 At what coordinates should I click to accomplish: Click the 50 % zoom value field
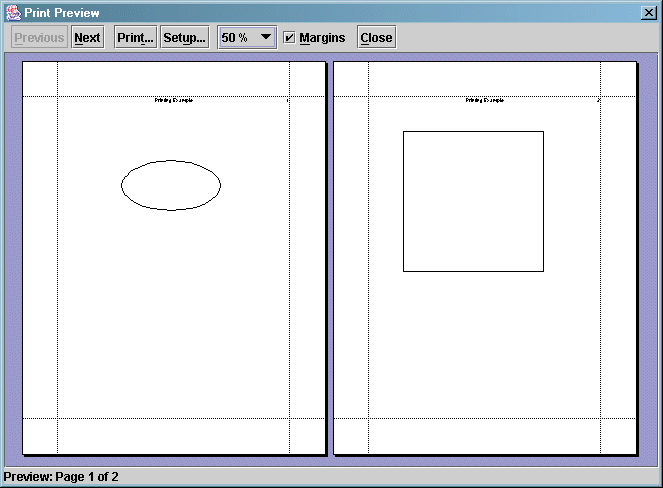click(236, 38)
